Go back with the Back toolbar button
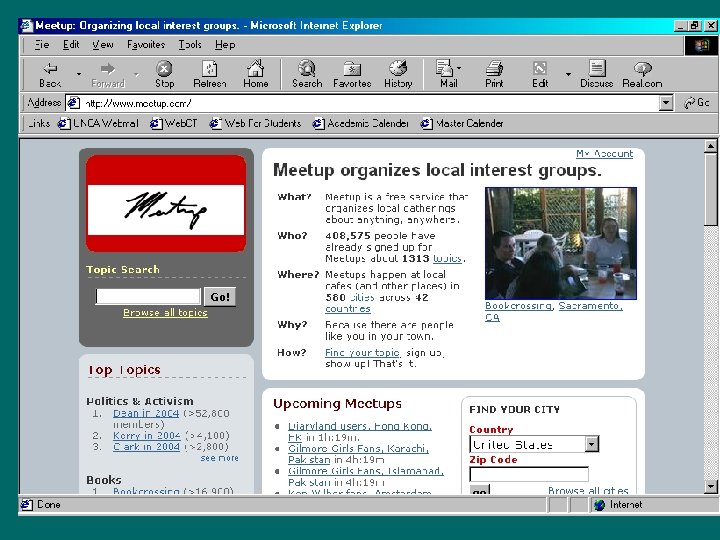Image resolution: width=720 pixels, height=540 pixels. point(51,74)
